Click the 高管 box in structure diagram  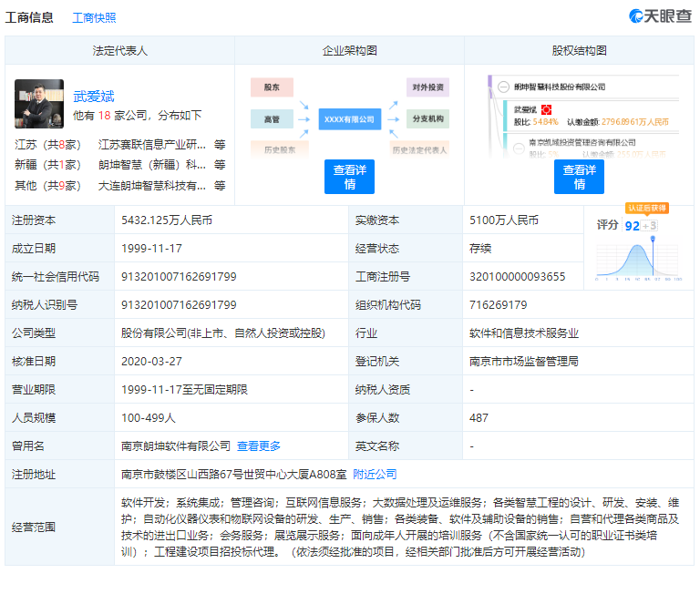click(272, 118)
